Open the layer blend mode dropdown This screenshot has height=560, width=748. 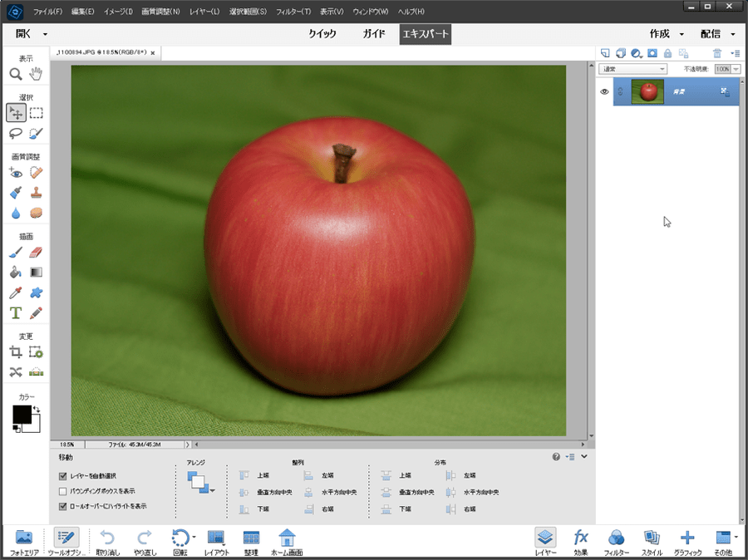pos(632,69)
